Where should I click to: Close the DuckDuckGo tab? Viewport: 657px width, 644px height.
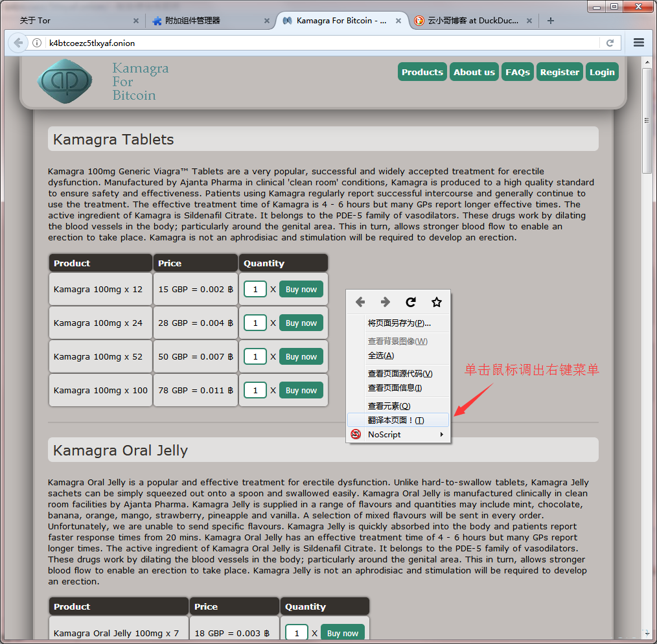pos(529,21)
